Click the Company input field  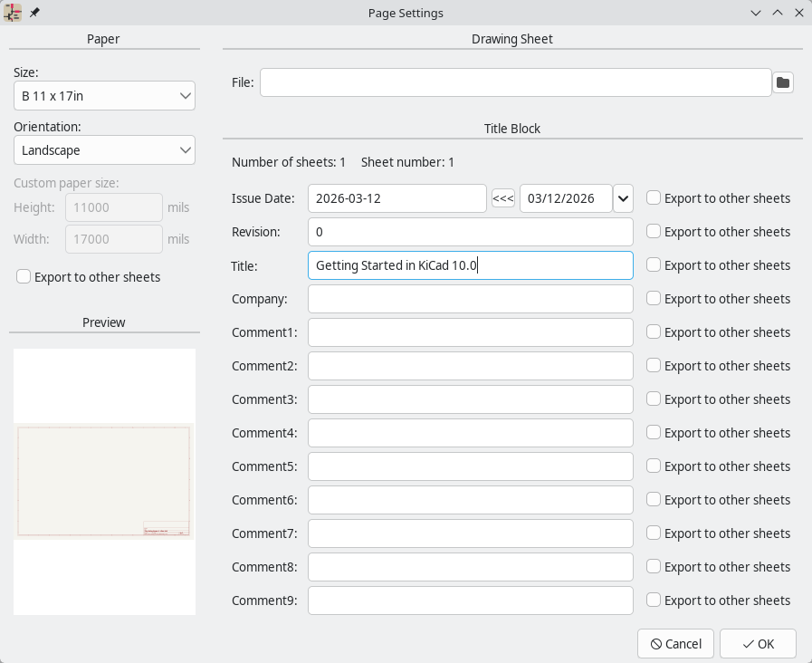tap(470, 299)
